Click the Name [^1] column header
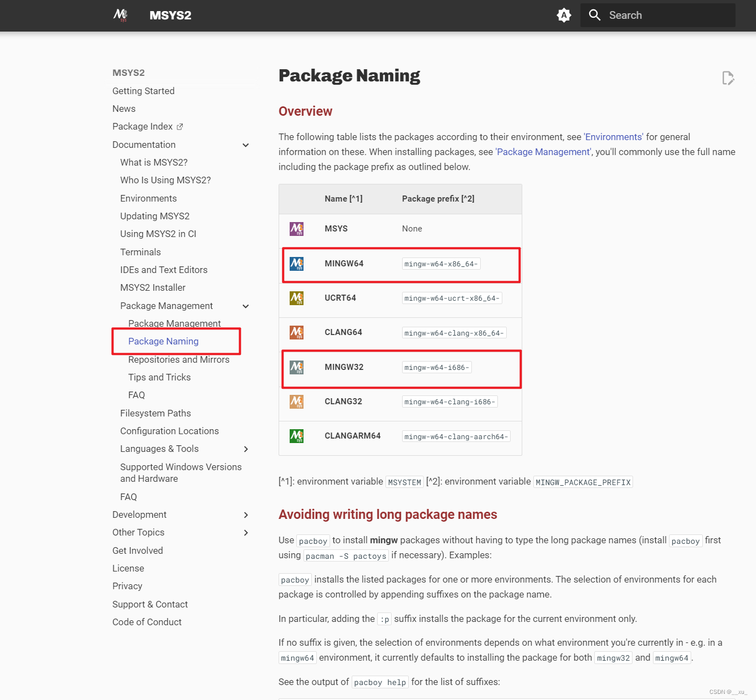 click(x=343, y=199)
